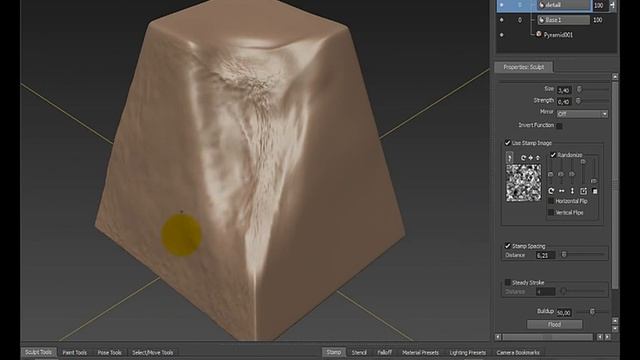Click randomize vertical offset arrows icon
The image size is (640, 360).
point(572,191)
